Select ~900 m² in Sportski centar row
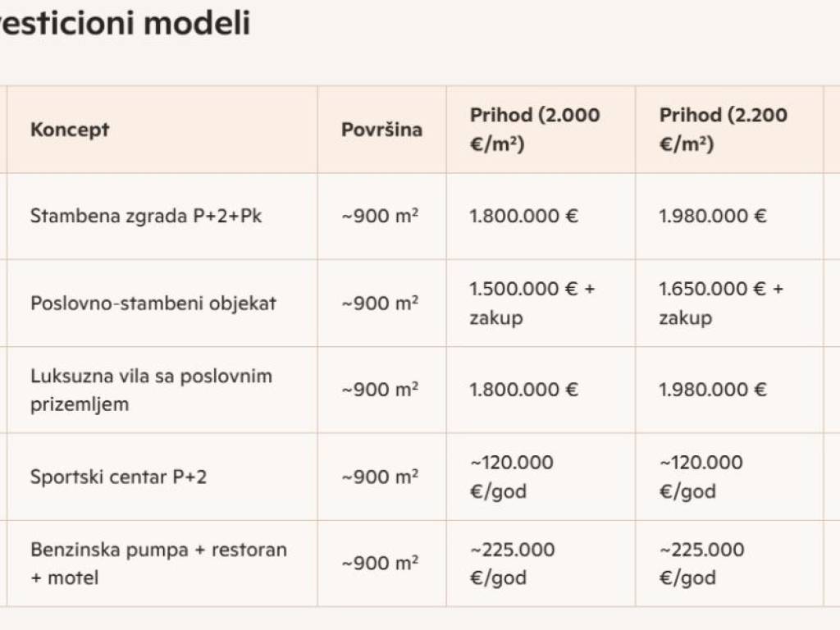 coord(380,477)
